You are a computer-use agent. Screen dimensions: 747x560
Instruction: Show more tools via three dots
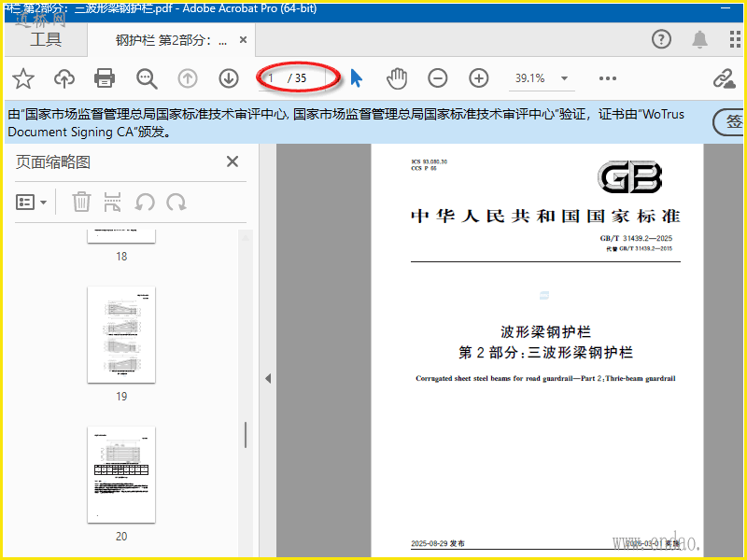608,78
